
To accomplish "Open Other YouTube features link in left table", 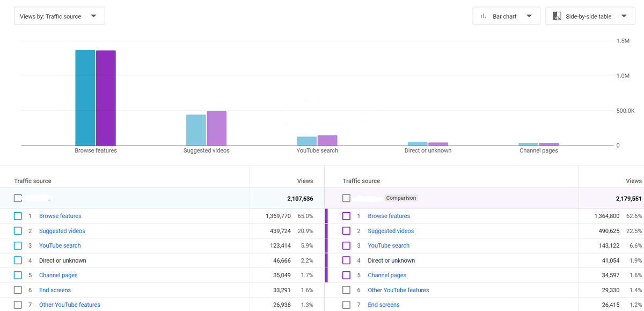I will 70,305.
